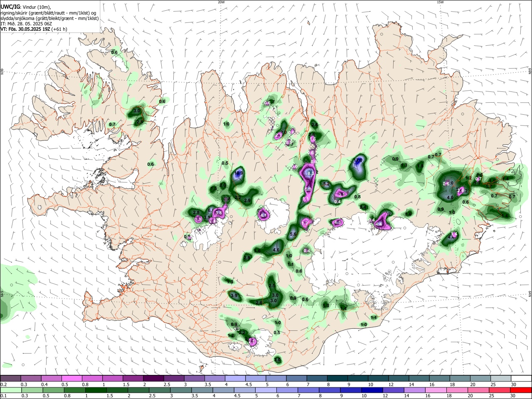This screenshot has width=532, height=399.
Task: Click the '20W' longitude label
Action: click(x=222, y=2)
